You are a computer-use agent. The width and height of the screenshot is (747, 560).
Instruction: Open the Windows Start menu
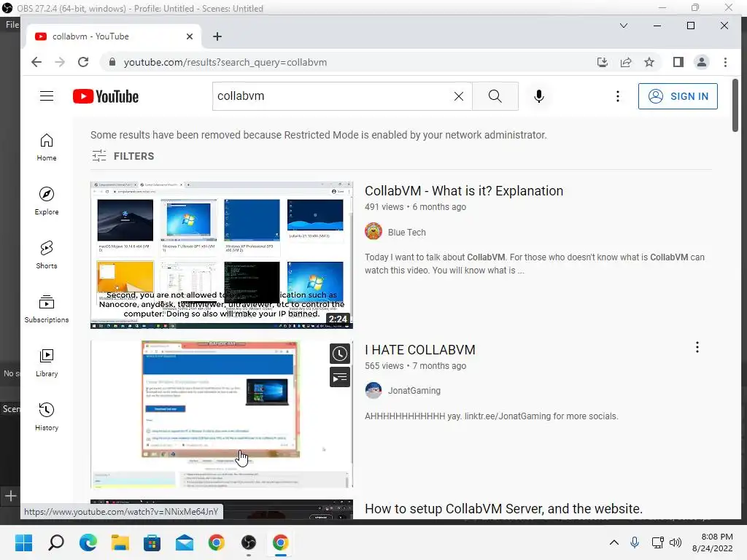(23, 542)
